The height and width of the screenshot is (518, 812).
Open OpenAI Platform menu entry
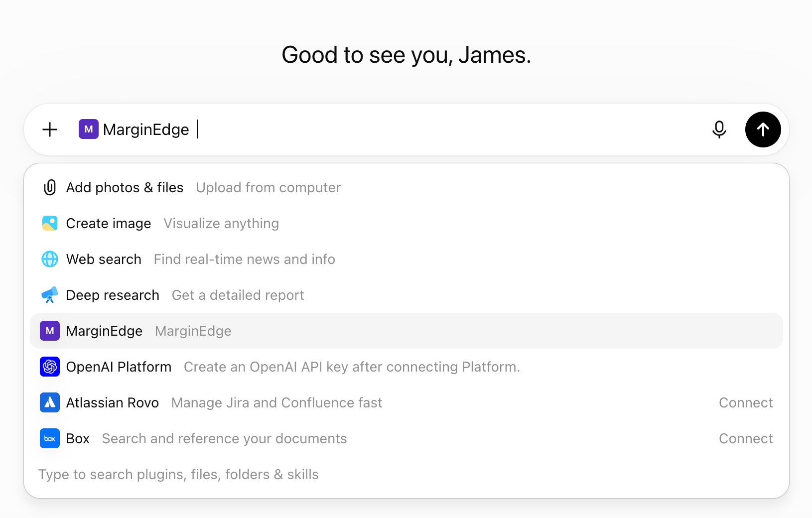pos(406,367)
